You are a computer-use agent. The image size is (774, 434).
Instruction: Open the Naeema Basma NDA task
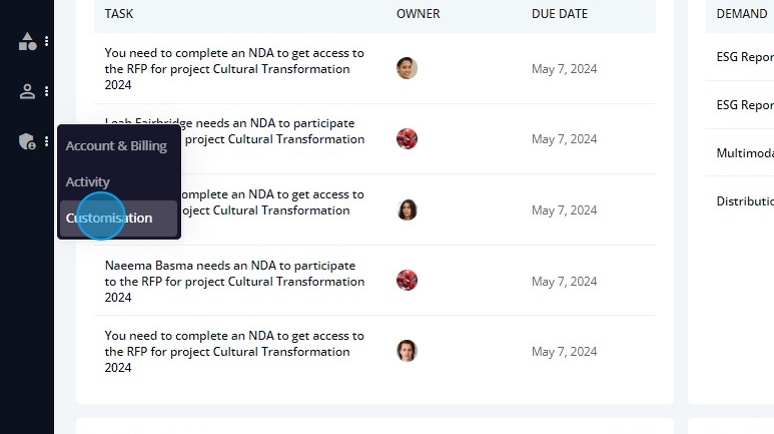tap(234, 281)
